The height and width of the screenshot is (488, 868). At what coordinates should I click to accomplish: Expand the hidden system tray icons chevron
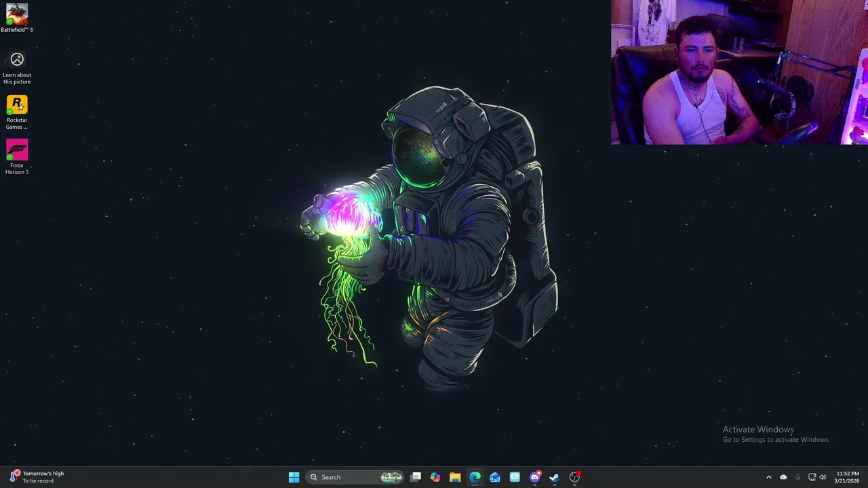click(768, 477)
